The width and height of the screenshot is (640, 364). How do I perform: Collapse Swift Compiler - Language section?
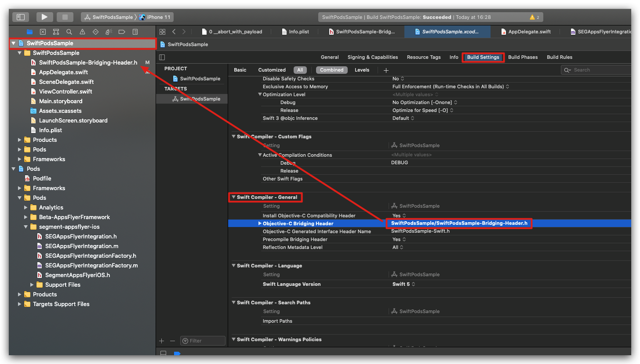(x=234, y=266)
